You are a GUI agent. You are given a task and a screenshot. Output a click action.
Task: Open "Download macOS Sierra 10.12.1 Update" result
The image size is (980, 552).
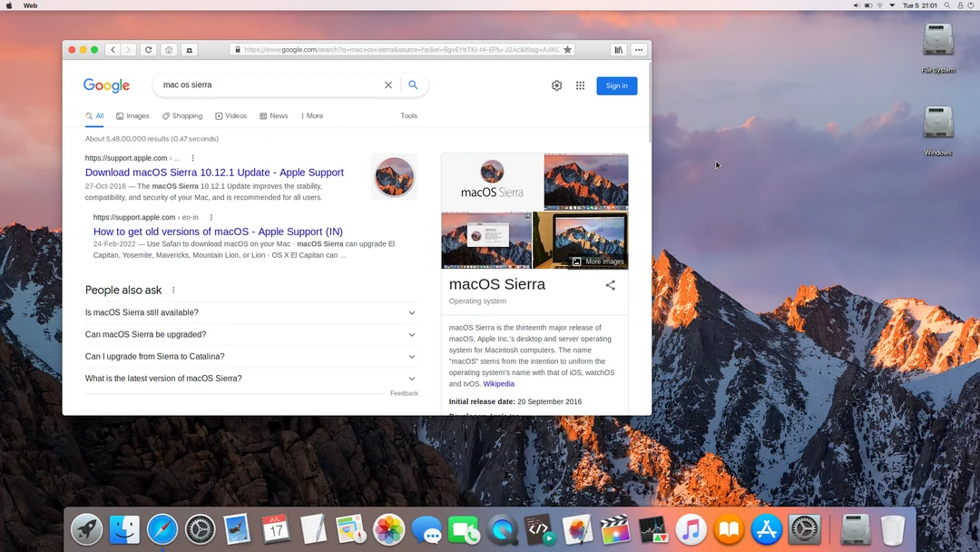coord(214,172)
